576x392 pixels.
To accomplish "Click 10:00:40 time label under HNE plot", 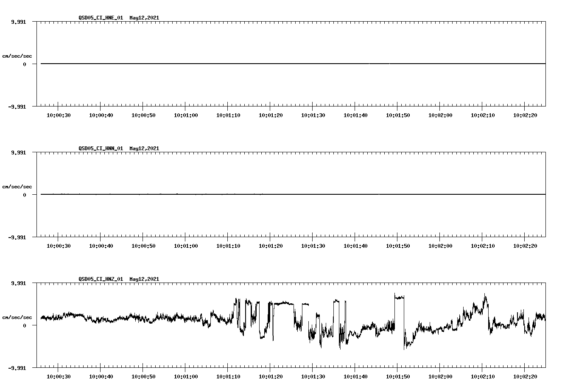I will [101, 115].
